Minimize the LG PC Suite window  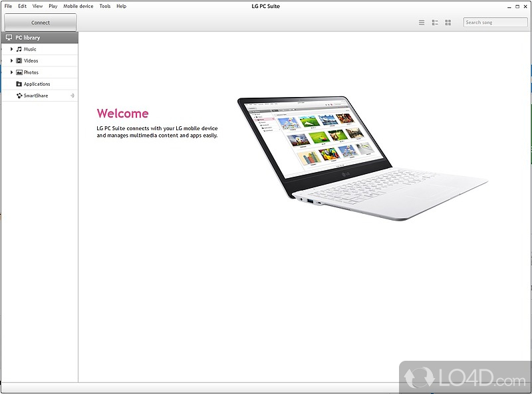click(x=509, y=7)
